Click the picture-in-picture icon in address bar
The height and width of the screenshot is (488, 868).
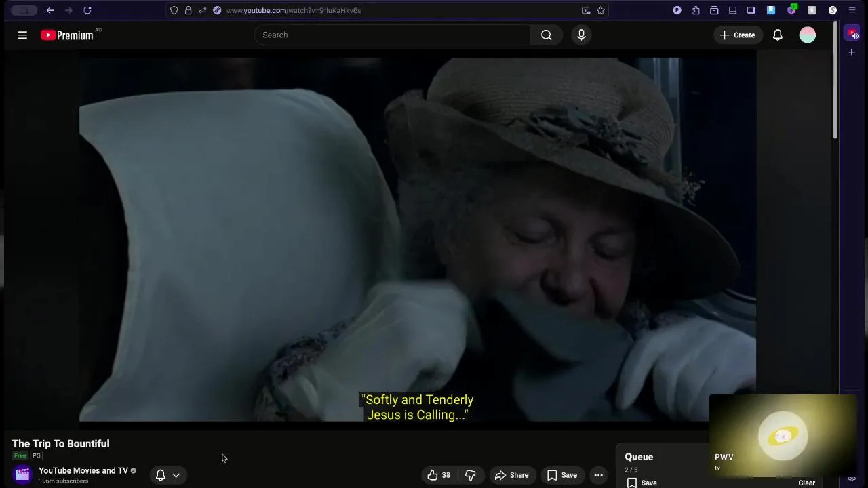[586, 10]
